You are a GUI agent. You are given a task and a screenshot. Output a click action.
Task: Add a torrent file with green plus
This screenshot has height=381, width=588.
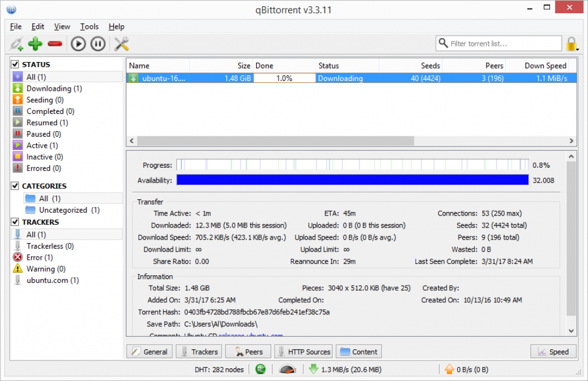(35, 44)
